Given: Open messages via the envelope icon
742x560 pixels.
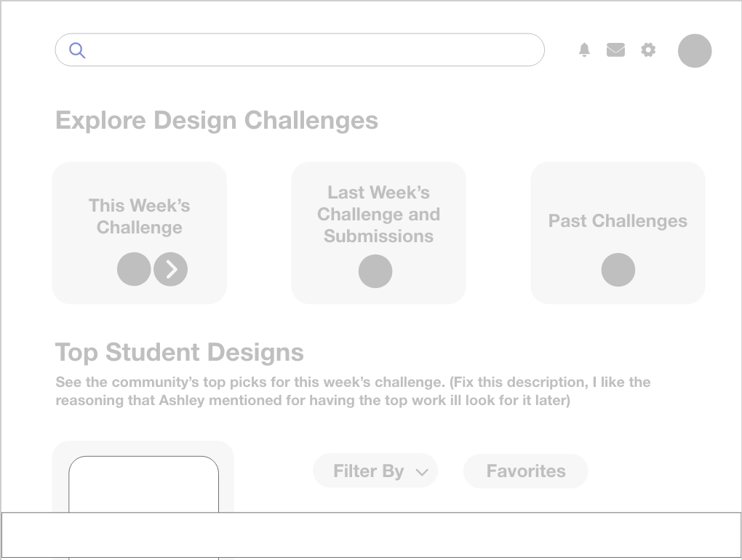Looking at the screenshot, I should (615, 49).
